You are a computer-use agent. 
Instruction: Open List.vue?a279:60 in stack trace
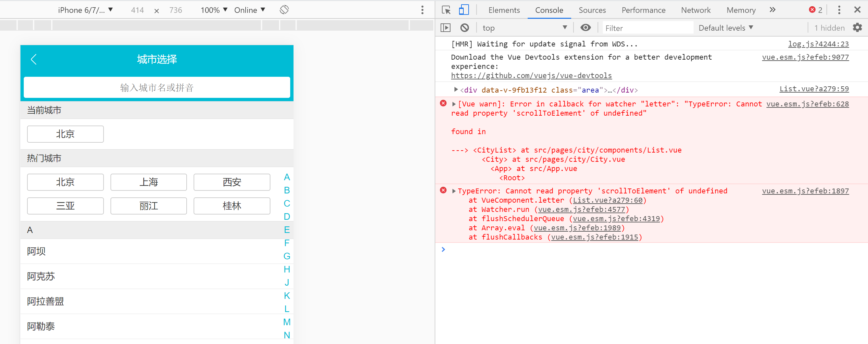click(607, 200)
